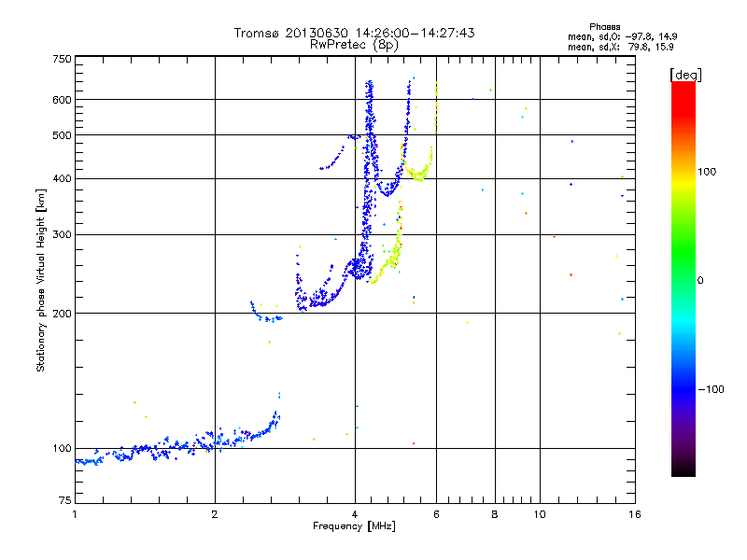Click x-axis tick label '1'
This screenshot has width=747, height=560.
(x=75, y=514)
